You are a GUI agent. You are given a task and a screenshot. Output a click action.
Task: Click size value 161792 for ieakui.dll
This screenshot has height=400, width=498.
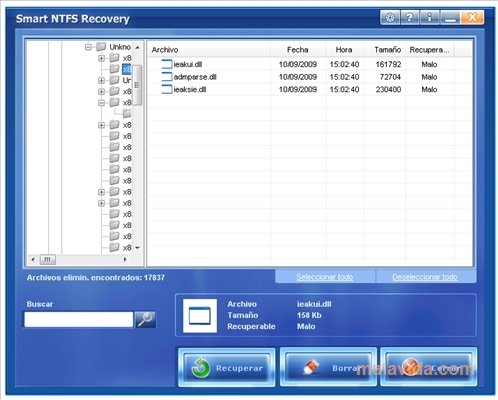(388, 64)
